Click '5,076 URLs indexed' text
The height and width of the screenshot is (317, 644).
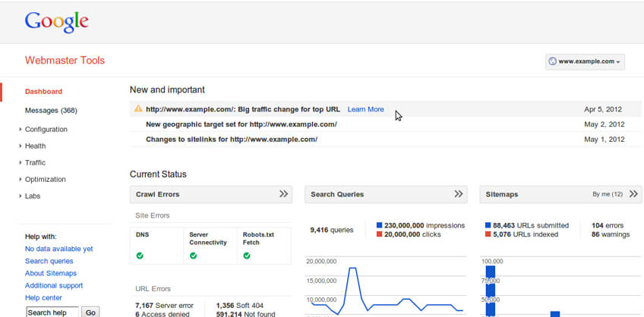click(526, 234)
